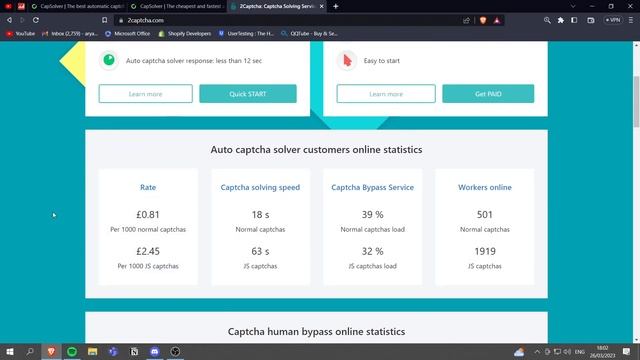This screenshot has height=360, width=640.
Task: Open a new browser tab
Action: [x=336, y=6]
